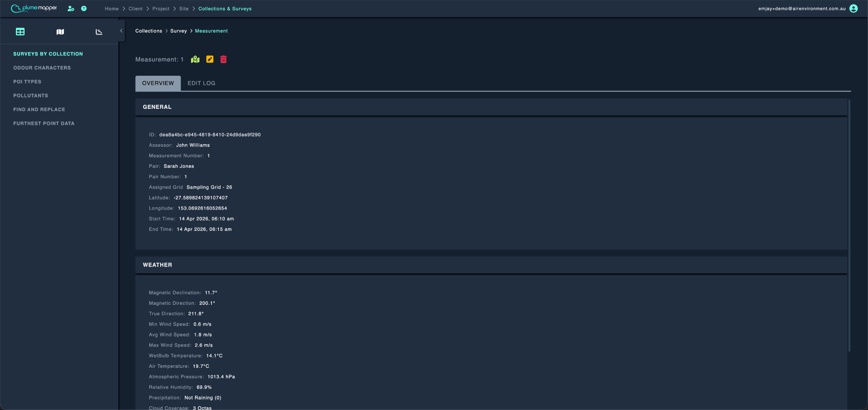Open Collections & Surveys breadcrumb
The height and width of the screenshot is (410, 868).
(x=225, y=9)
